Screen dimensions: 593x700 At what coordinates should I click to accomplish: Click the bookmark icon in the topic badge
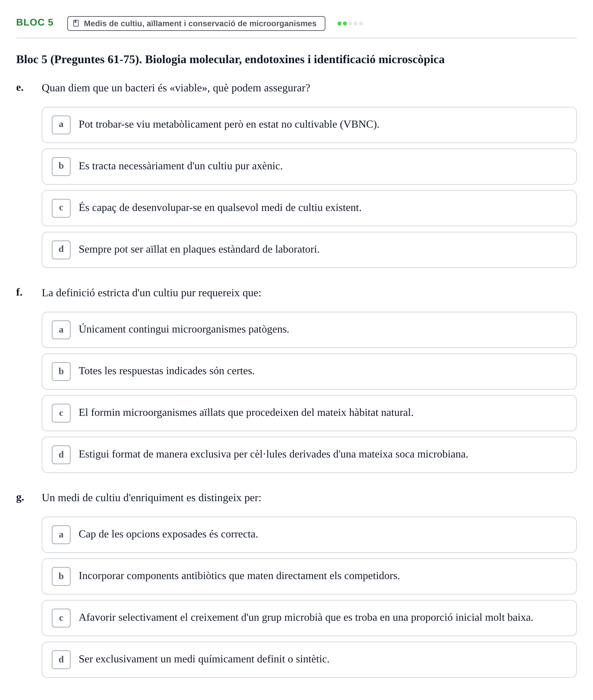(76, 23)
